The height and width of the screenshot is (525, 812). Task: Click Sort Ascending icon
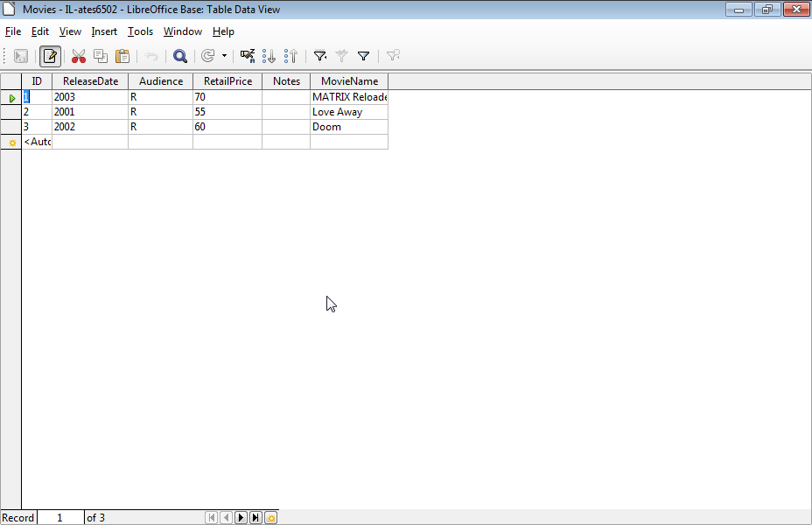coord(269,56)
